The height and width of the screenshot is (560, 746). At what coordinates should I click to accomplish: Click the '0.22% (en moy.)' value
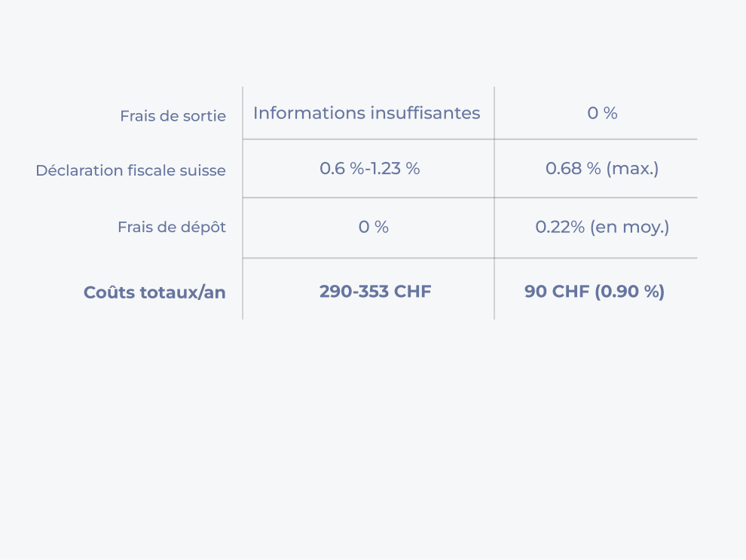(x=602, y=227)
